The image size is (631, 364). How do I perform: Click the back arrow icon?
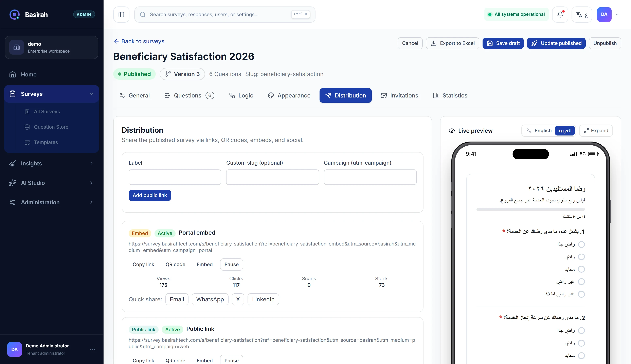pos(116,41)
